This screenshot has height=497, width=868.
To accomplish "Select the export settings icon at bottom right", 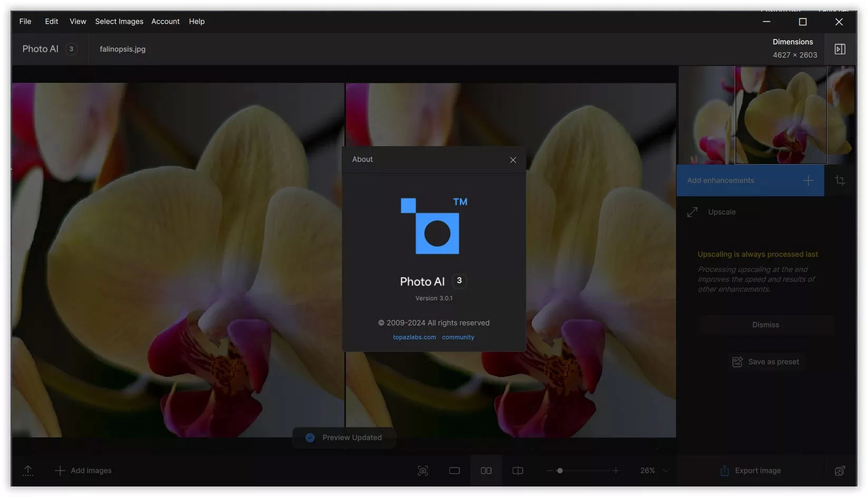I will pyautogui.click(x=840, y=471).
